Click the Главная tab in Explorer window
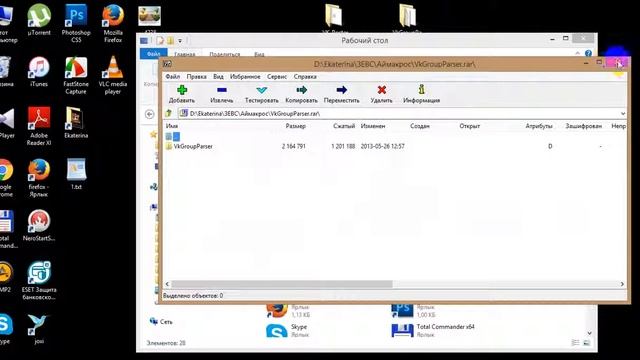The width and height of the screenshot is (640, 360). click(184, 54)
